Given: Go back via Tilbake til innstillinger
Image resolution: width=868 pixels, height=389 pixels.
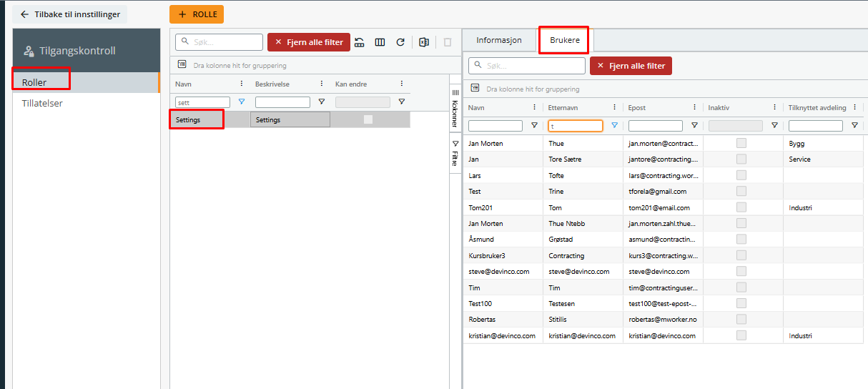Looking at the screenshot, I should pyautogui.click(x=69, y=14).
